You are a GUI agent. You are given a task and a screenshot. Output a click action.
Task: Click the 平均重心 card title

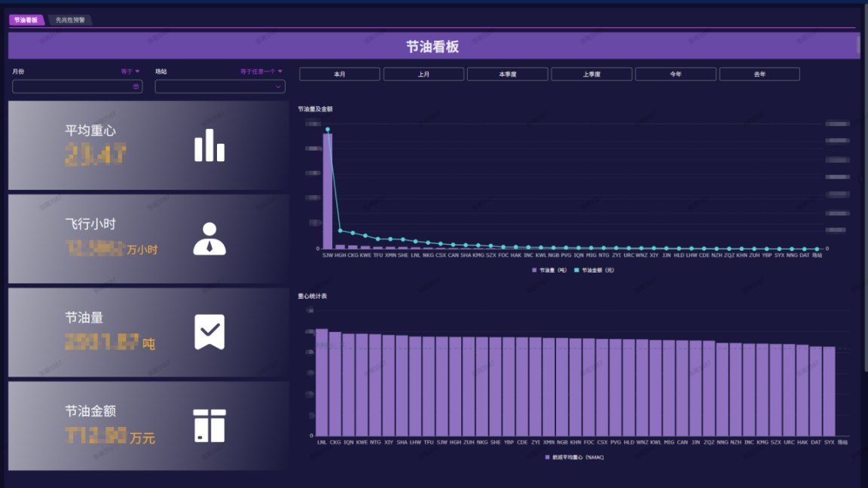coord(90,130)
